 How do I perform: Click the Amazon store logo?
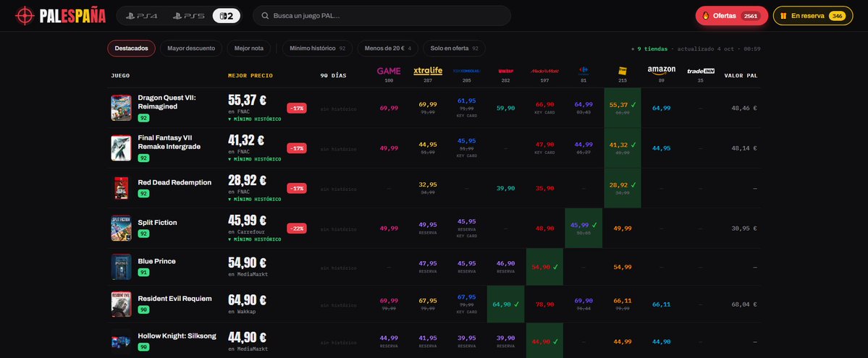point(662,71)
